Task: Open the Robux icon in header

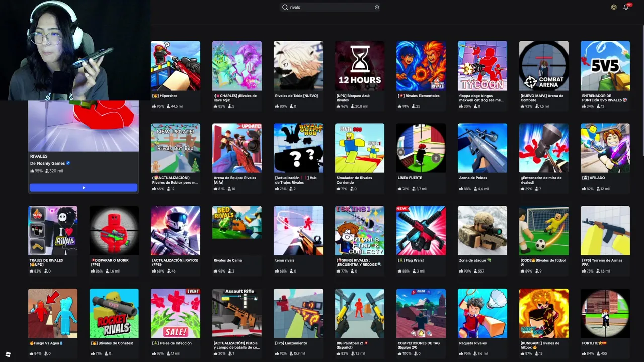Action: [614, 7]
